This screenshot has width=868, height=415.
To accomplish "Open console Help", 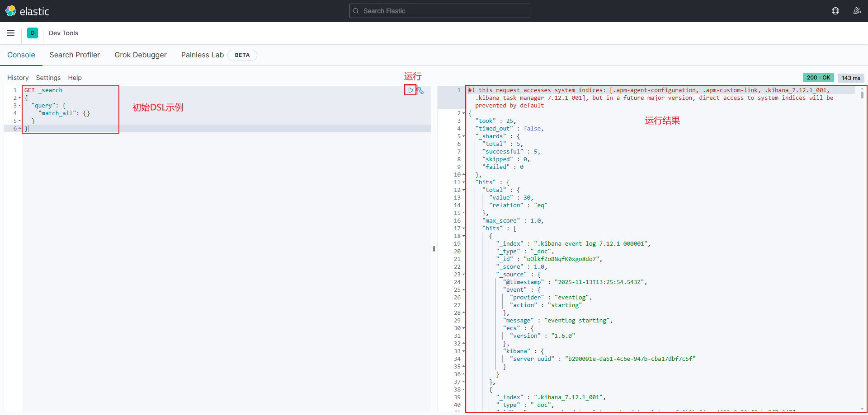I will click(75, 78).
